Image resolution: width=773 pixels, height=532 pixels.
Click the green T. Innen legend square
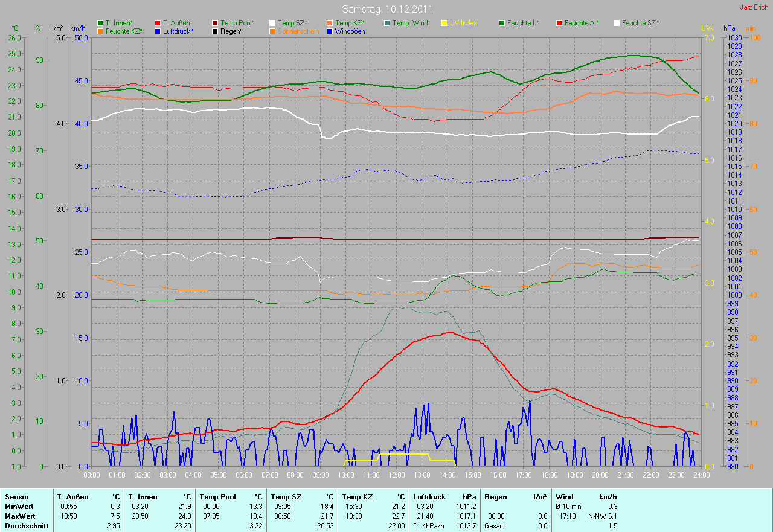(x=100, y=23)
